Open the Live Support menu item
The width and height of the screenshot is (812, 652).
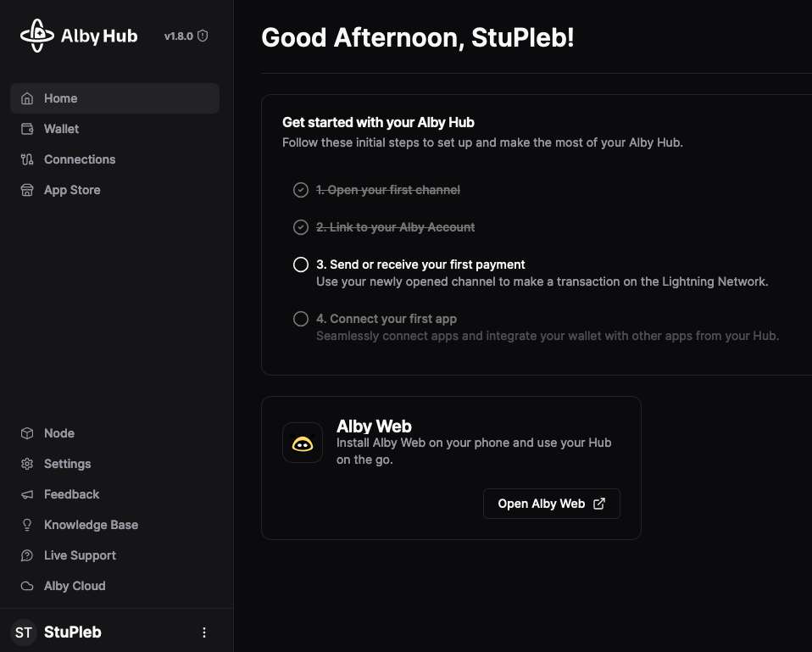tap(80, 555)
